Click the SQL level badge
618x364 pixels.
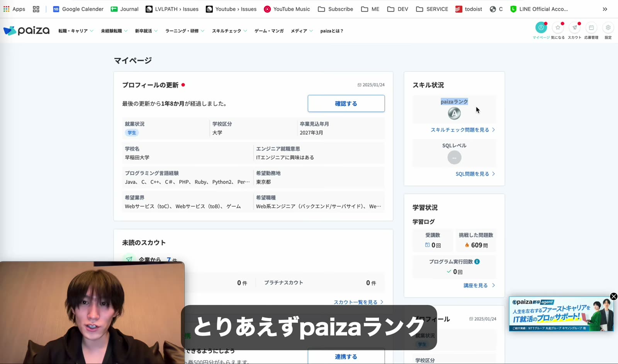click(454, 157)
